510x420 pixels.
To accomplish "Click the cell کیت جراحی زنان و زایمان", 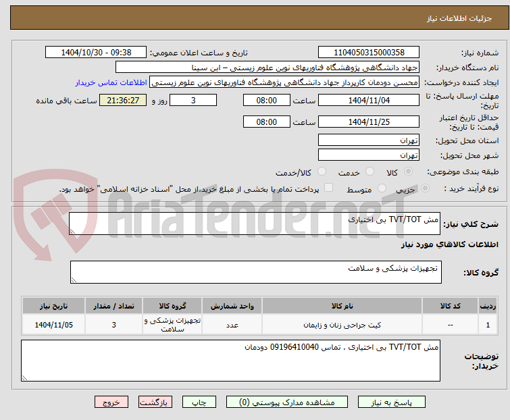I will point(342,325).
